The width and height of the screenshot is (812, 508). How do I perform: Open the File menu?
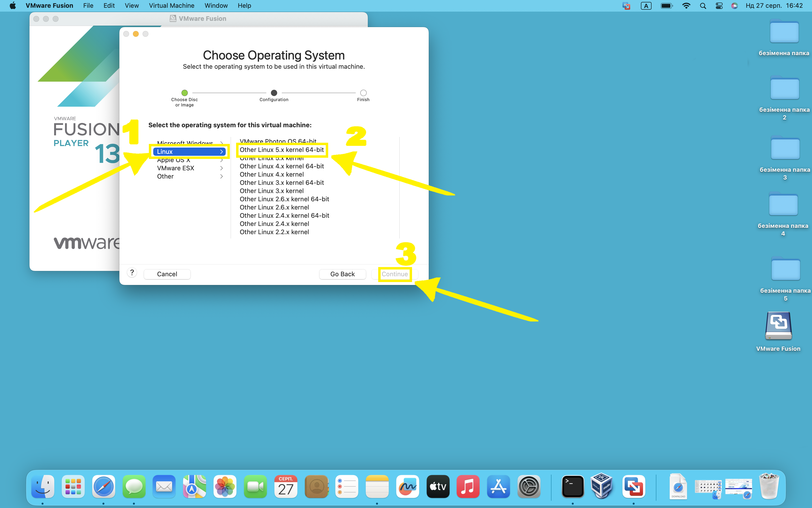(88, 6)
